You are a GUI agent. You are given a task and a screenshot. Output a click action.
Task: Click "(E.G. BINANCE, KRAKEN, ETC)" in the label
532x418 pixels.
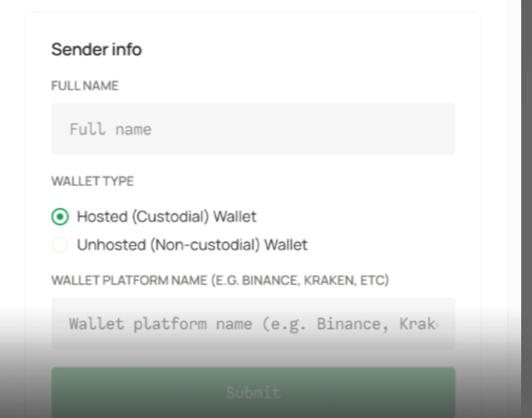(x=299, y=280)
